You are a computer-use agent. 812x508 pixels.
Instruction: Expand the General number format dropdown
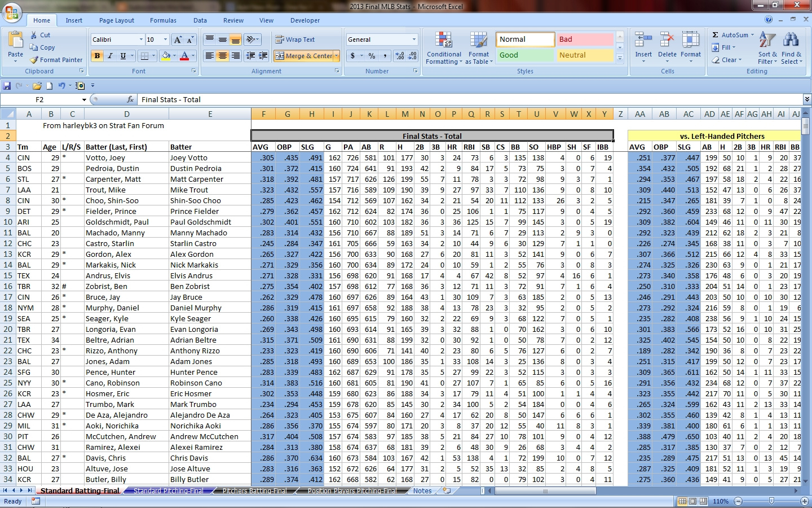(x=414, y=40)
